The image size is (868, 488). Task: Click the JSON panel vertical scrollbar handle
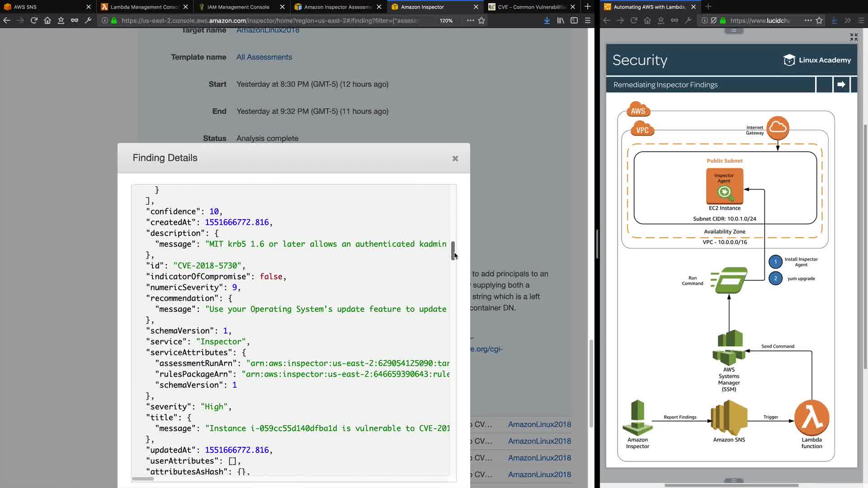(453, 250)
